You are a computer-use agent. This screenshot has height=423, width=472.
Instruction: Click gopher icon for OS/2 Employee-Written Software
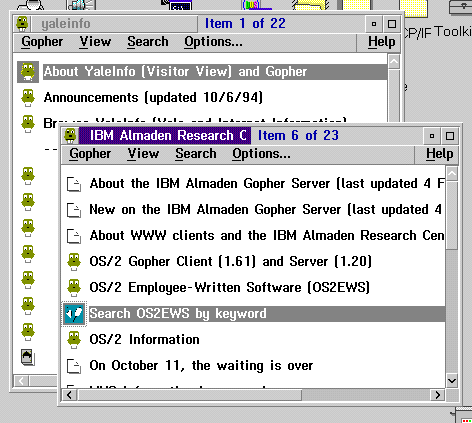(74, 288)
